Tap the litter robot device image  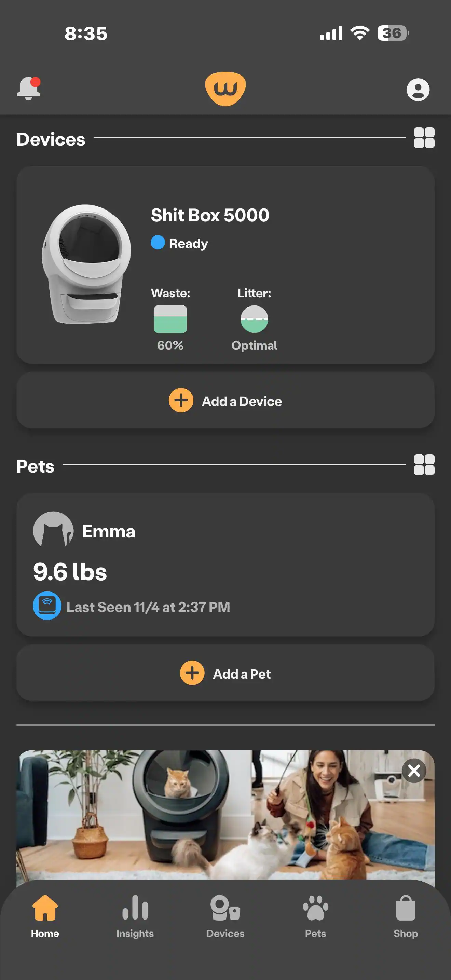87,264
